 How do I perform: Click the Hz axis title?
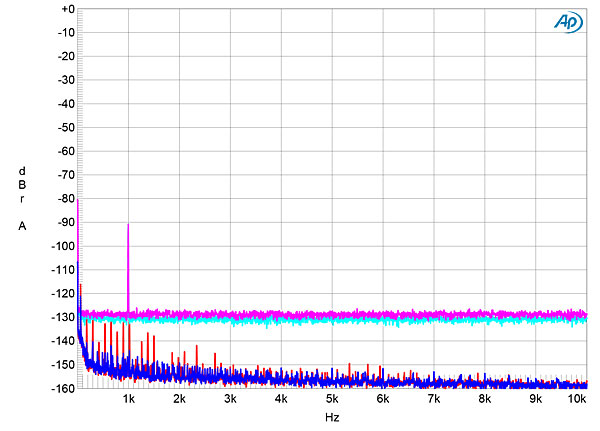coord(332,417)
